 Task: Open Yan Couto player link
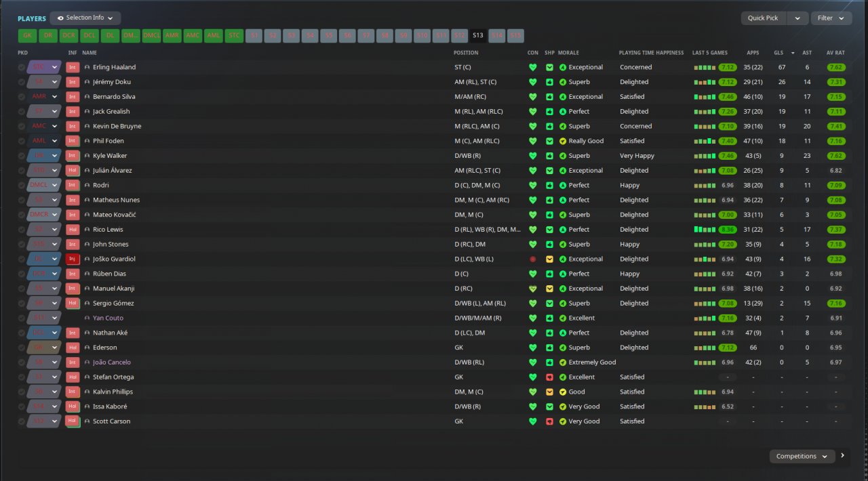point(108,318)
